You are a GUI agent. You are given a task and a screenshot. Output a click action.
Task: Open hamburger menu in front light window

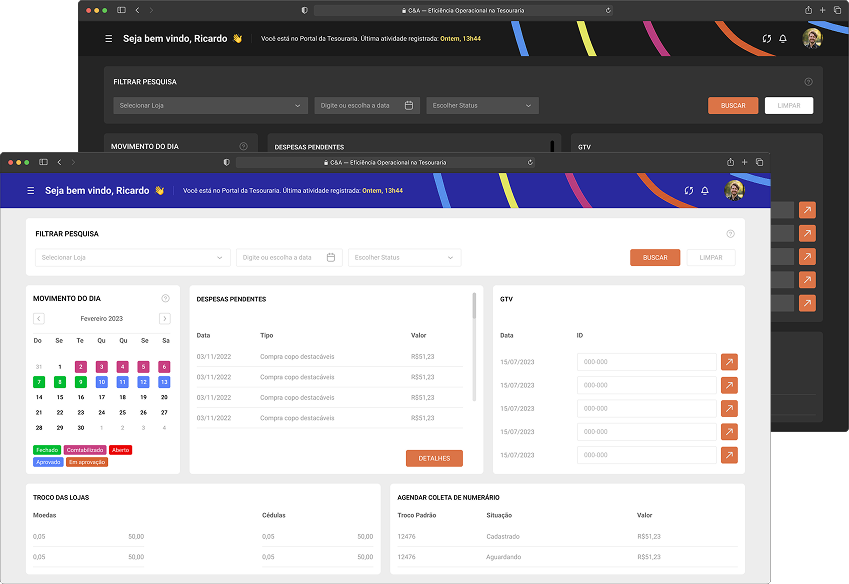pos(31,191)
